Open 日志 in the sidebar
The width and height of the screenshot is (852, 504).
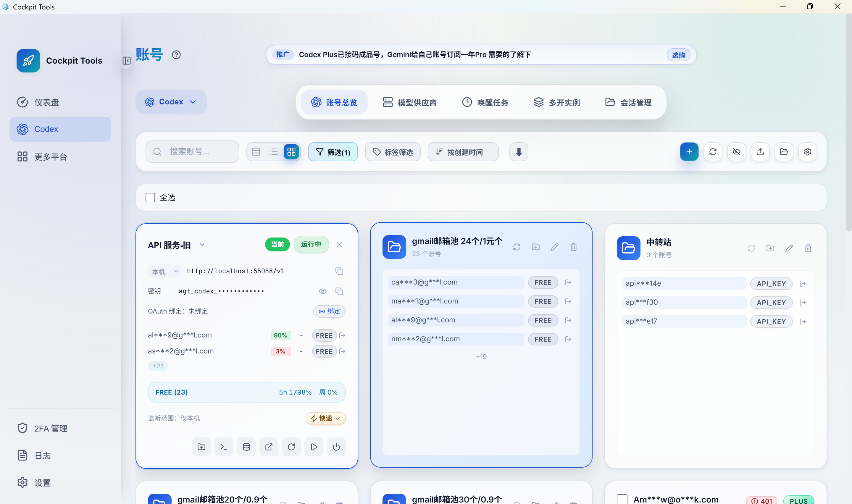coord(60,456)
